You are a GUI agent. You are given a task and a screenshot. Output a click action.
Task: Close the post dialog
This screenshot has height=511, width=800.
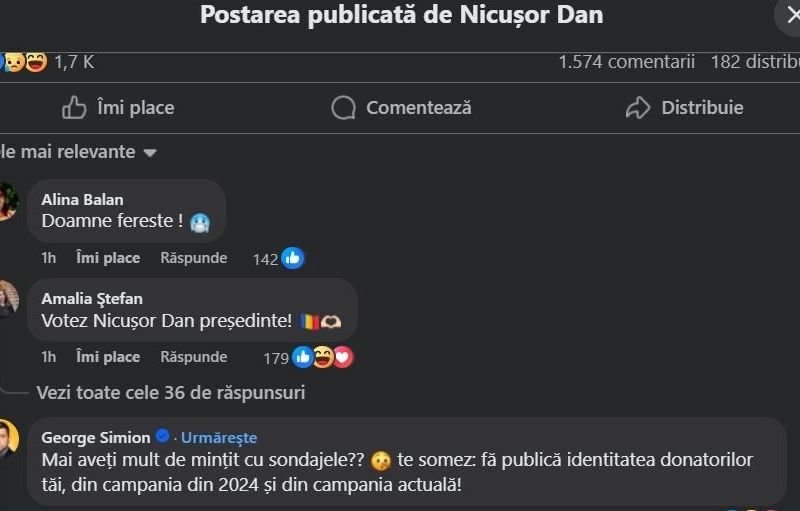(790, 15)
